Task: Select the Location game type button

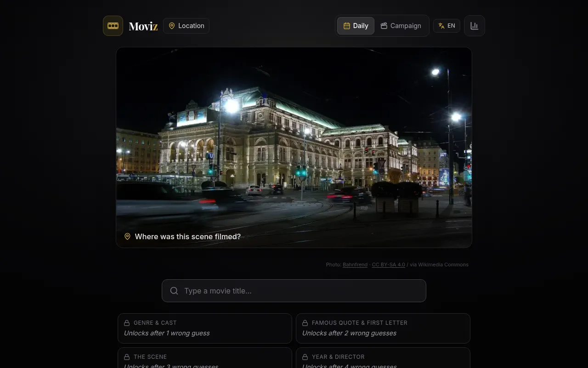Action: point(186,26)
